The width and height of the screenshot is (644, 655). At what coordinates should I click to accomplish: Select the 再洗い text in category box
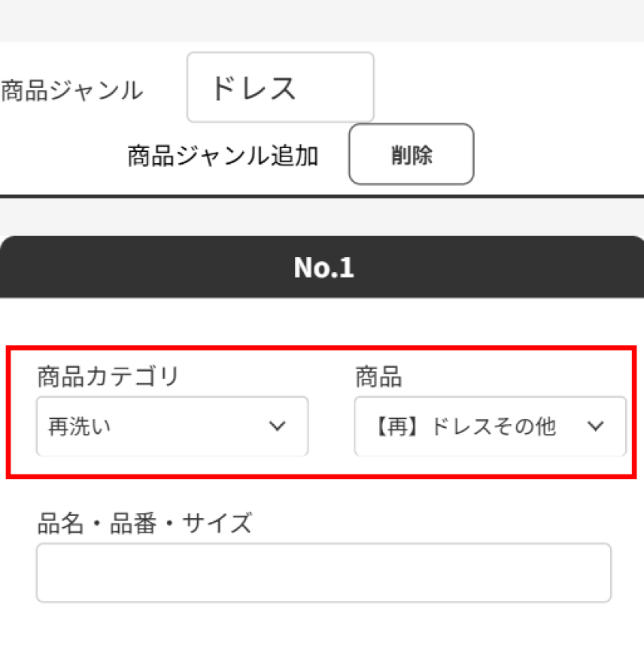(80, 426)
